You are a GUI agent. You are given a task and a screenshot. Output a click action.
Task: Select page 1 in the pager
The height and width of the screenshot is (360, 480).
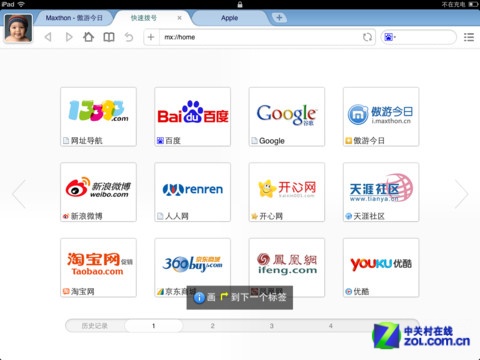tap(154, 326)
